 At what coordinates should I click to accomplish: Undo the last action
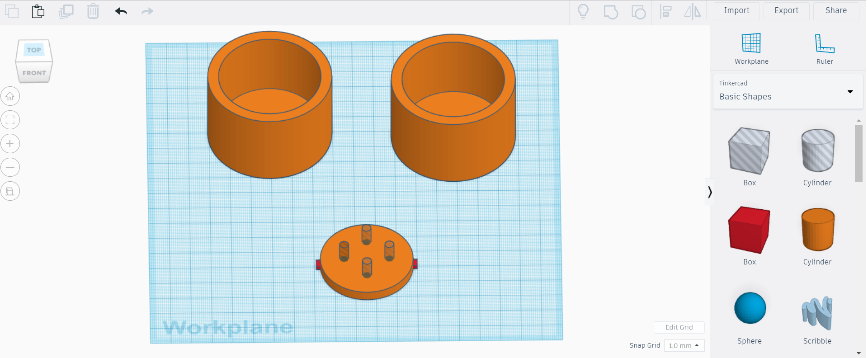click(x=121, y=11)
